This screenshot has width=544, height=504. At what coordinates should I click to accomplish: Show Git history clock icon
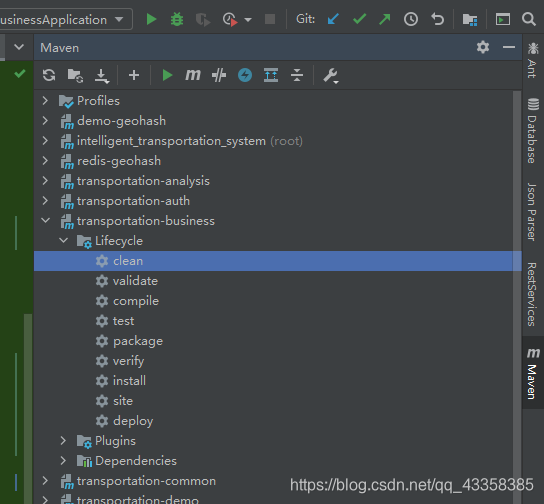411,19
